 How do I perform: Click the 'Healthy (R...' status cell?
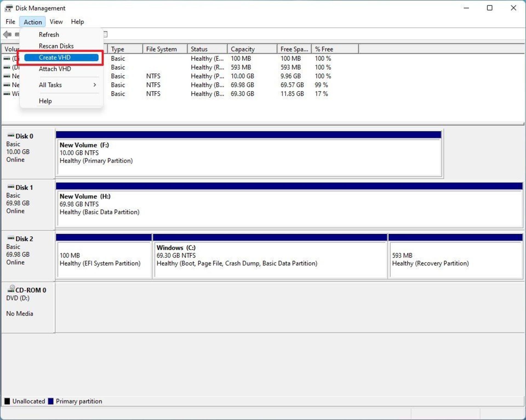coord(207,67)
